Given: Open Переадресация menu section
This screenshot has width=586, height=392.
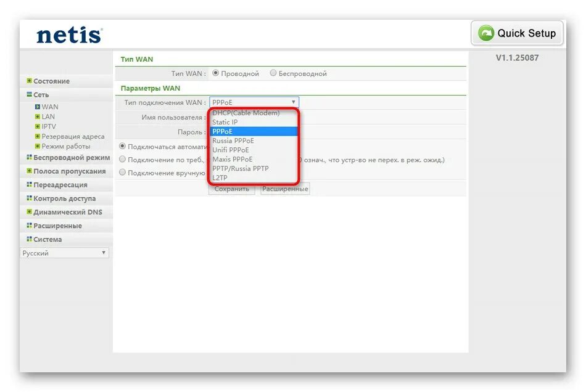Looking at the screenshot, I should 60,185.
